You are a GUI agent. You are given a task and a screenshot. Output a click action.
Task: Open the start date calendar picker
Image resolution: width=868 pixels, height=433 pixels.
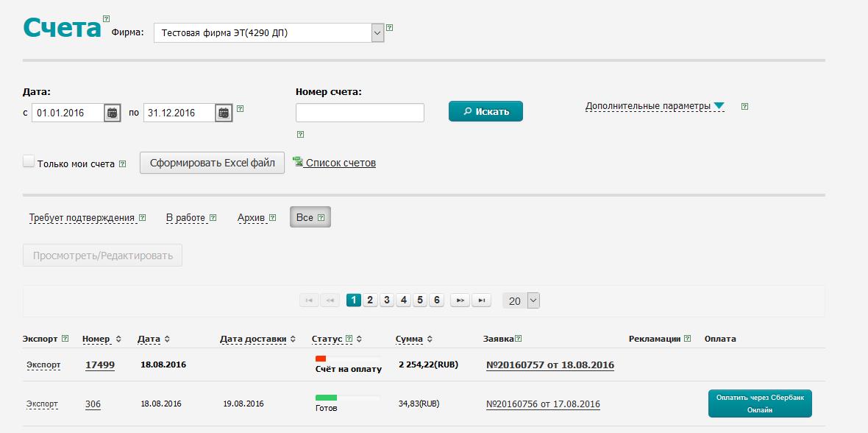coord(112,113)
